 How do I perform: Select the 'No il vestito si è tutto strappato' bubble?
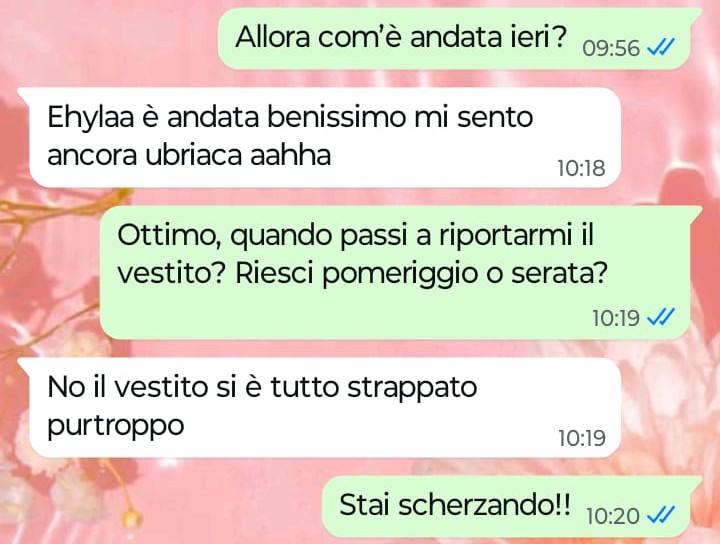click(x=320, y=407)
